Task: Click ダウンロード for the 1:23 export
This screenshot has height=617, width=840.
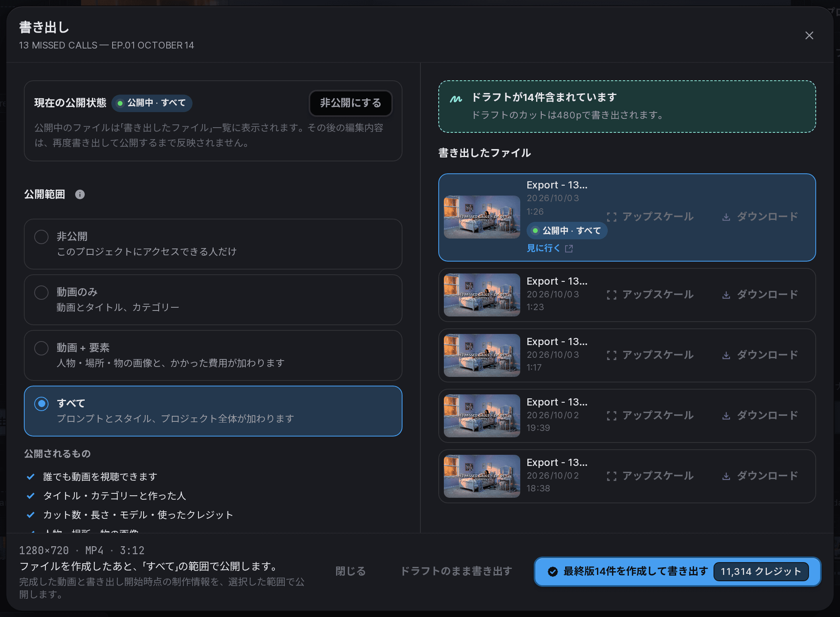Action: [x=760, y=295]
